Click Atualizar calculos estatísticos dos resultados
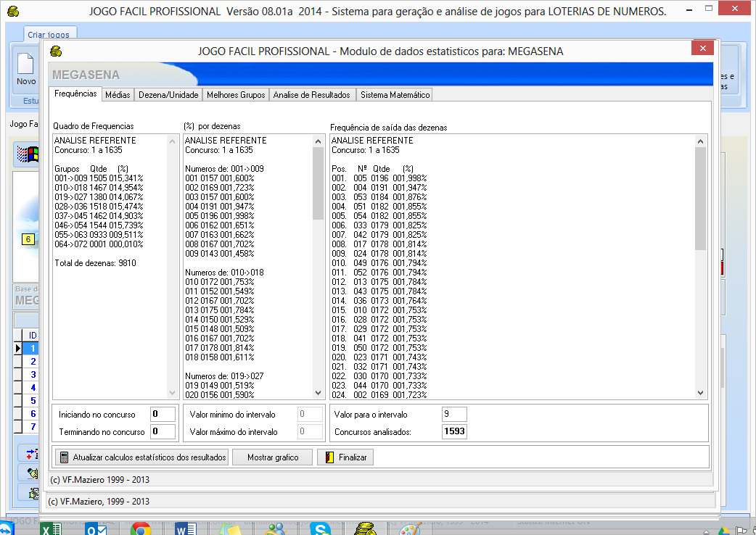The width and height of the screenshot is (756, 535). (x=142, y=457)
